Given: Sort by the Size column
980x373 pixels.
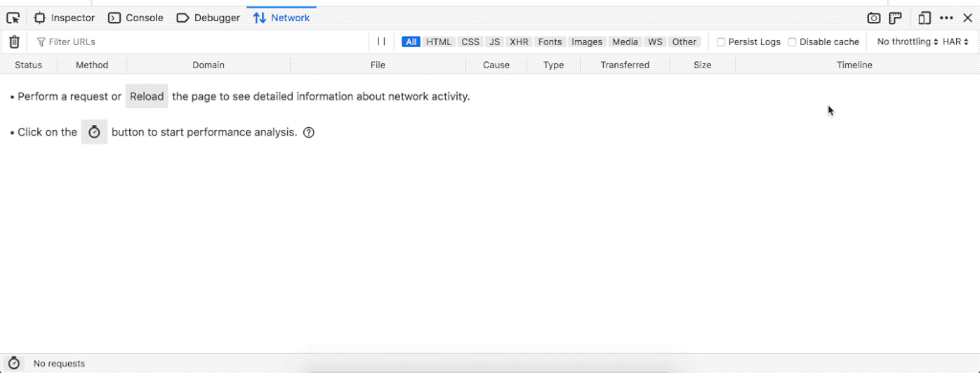Looking at the screenshot, I should 702,65.
